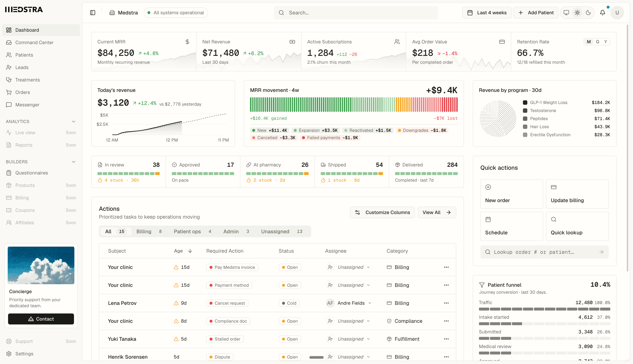Image resolution: width=633 pixels, height=364 pixels.
Task: Open the Last 4 weeks date range
Action: [x=486, y=13]
